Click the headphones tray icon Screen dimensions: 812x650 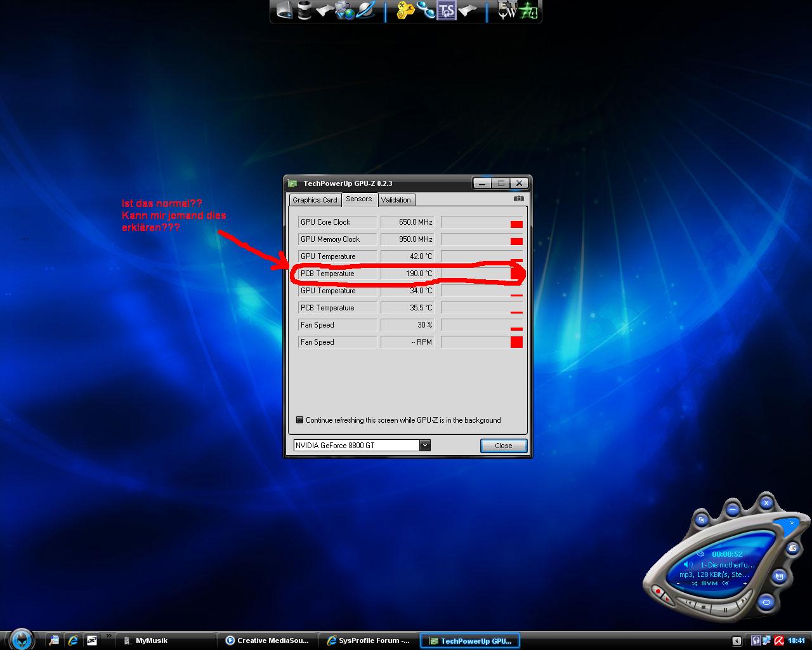tap(756, 640)
